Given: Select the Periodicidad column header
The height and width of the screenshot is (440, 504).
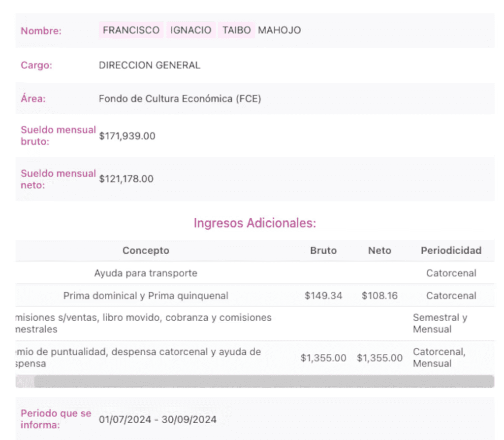Looking at the screenshot, I should pos(451,250).
